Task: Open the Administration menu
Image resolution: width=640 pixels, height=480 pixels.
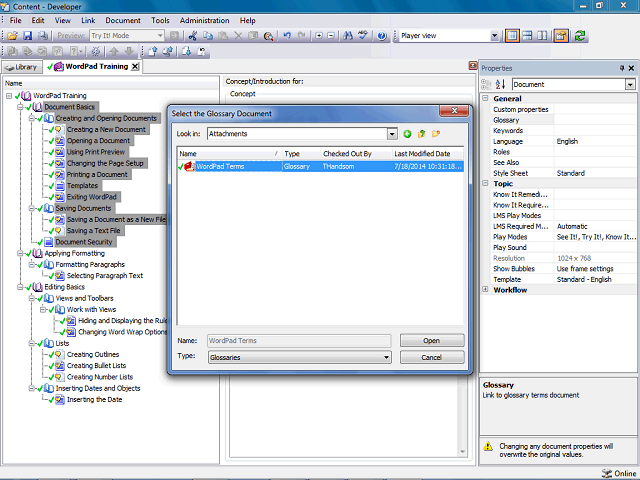Action: 204,20
